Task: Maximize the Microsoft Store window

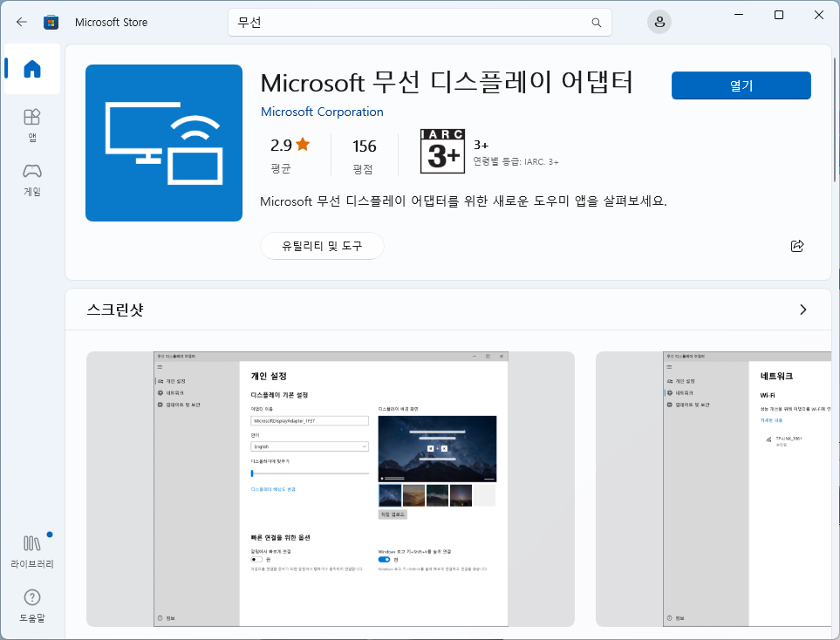Action: click(779, 15)
